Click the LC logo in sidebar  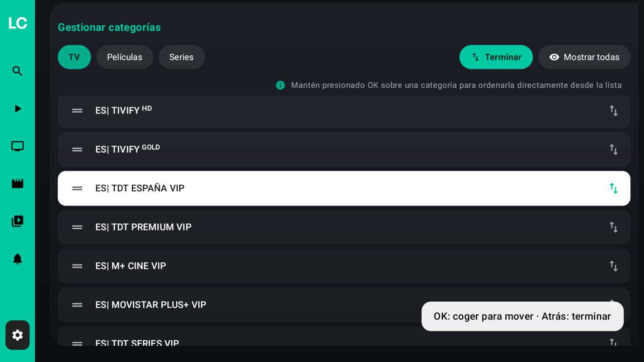pyautogui.click(x=18, y=23)
